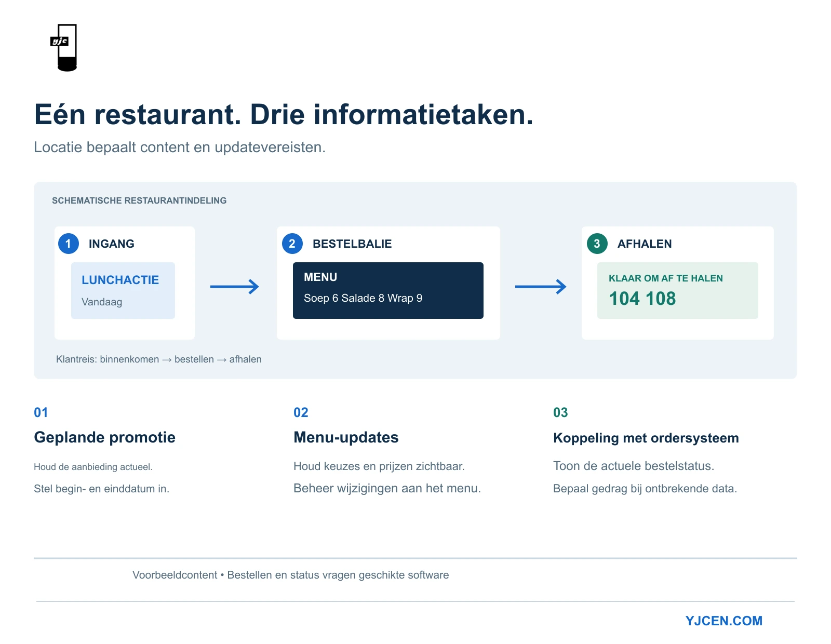
Task: Click 'SCHEMATISCHE RESTAURANTINDELING' caption
Action: click(139, 200)
